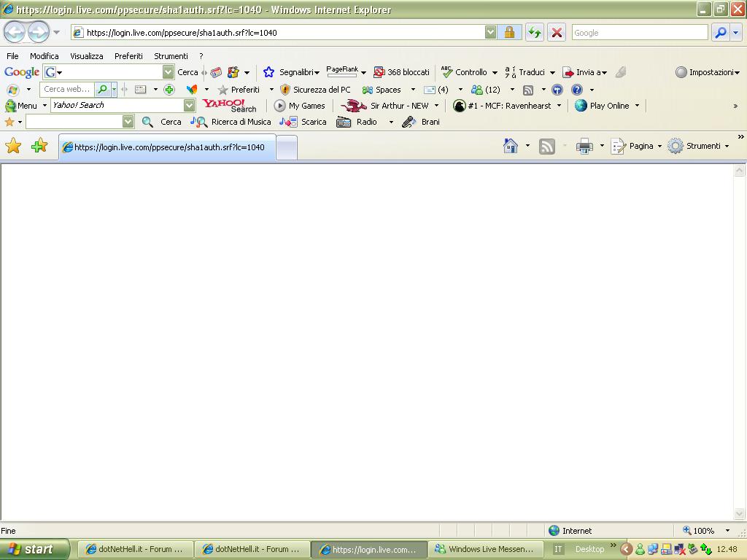
Task: Click the Preferiti button on Live toolbar
Action: pos(239,90)
